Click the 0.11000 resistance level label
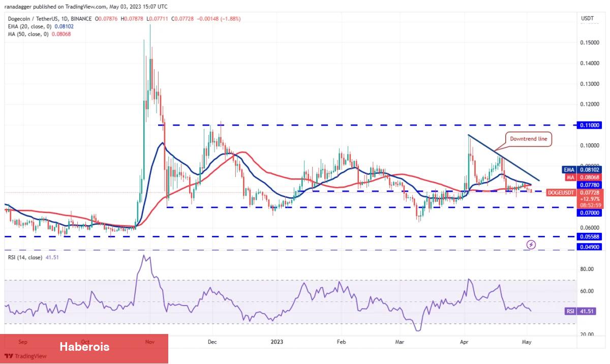This screenshot has width=610, height=364. [x=589, y=125]
